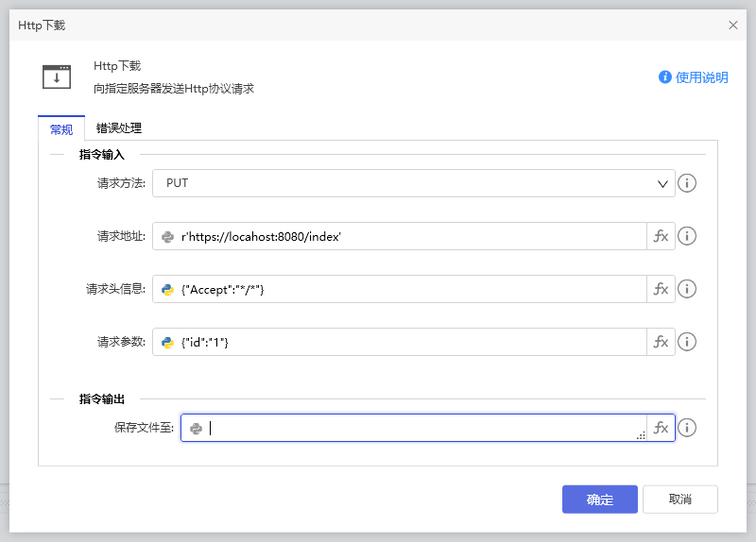Open the fx editor for 保存文件至
756x542 pixels.
tap(661, 429)
